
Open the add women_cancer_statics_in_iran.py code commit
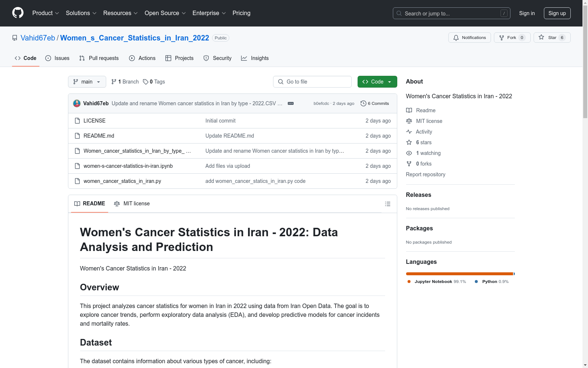(255, 181)
